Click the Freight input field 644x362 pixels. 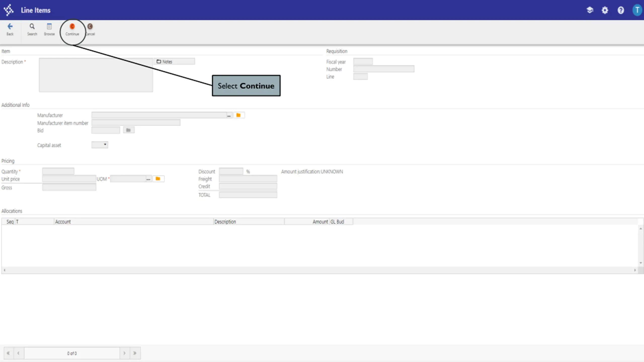(248, 179)
